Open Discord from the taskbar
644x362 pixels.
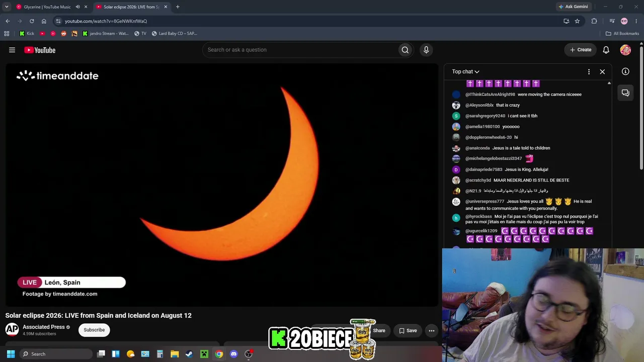click(x=233, y=354)
